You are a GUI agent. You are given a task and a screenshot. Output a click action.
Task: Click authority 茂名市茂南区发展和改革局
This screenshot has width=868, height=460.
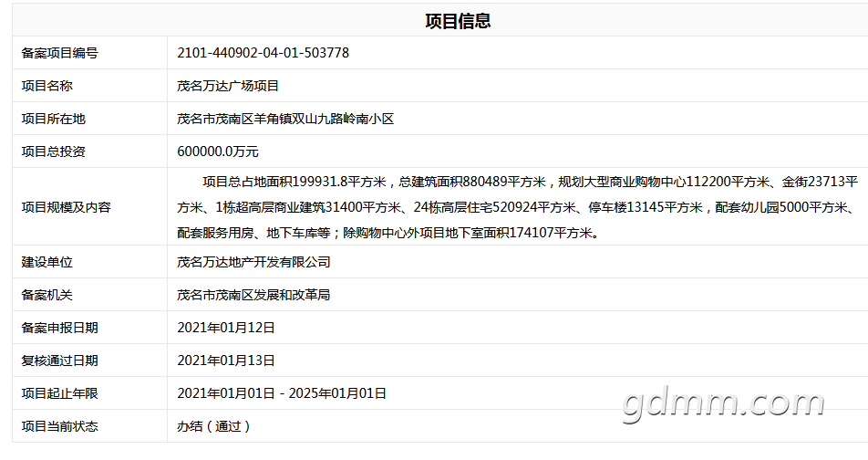click(x=253, y=295)
